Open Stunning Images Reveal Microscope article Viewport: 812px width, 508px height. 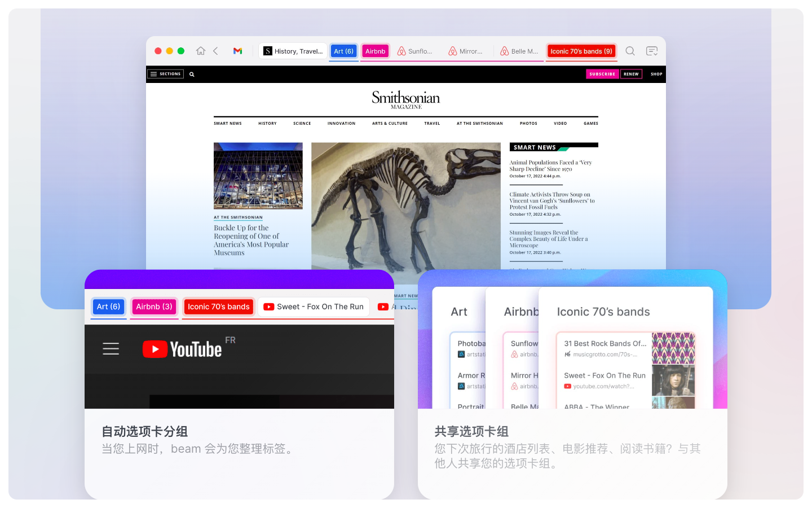pos(549,239)
